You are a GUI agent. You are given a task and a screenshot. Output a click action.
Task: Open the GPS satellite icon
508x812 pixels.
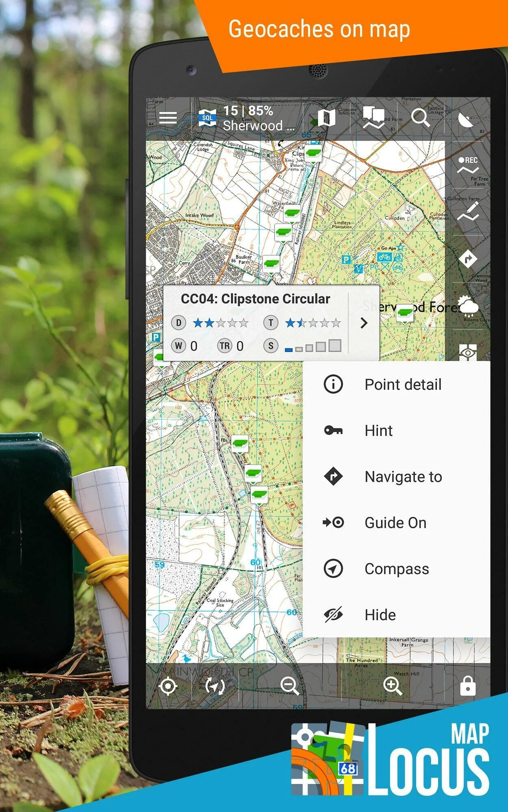(466, 119)
